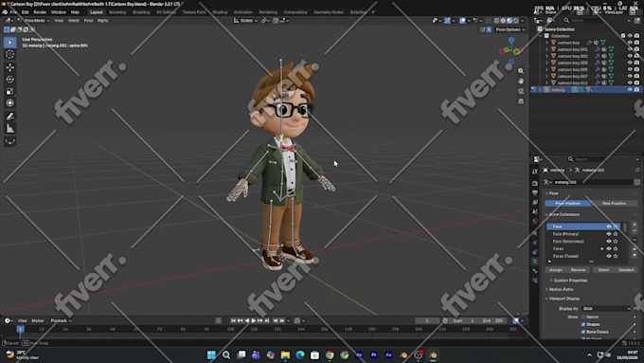The image size is (644, 363).
Task: Choose the Rotate tool
Action: click(x=10, y=79)
